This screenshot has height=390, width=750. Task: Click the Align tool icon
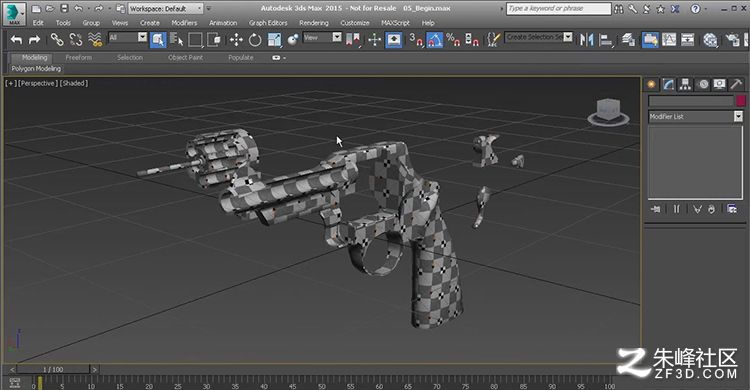point(606,40)
